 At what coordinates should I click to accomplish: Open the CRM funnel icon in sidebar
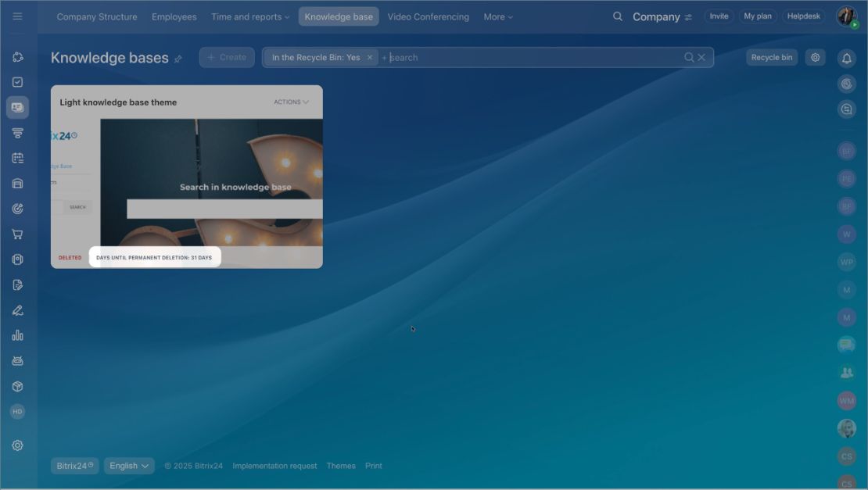[x=18, y=133]
